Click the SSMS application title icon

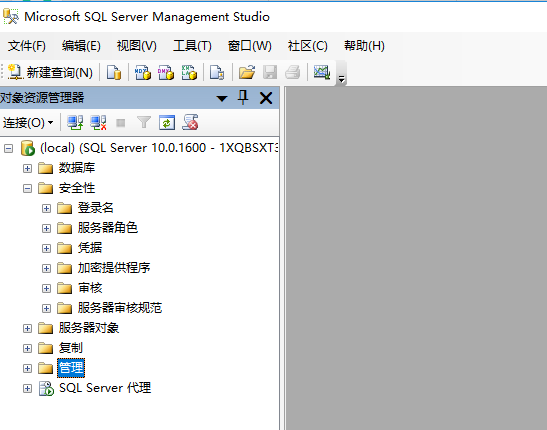(x=10, y=16)
